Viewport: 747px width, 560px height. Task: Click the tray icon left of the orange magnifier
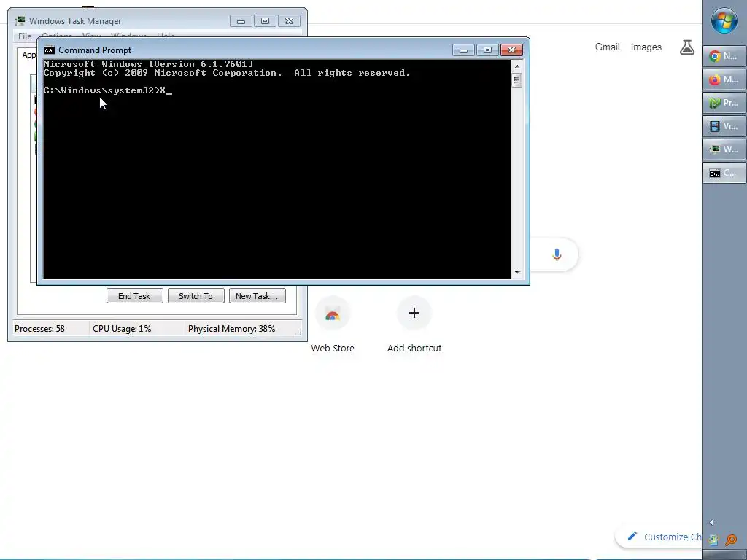(713, 540)
